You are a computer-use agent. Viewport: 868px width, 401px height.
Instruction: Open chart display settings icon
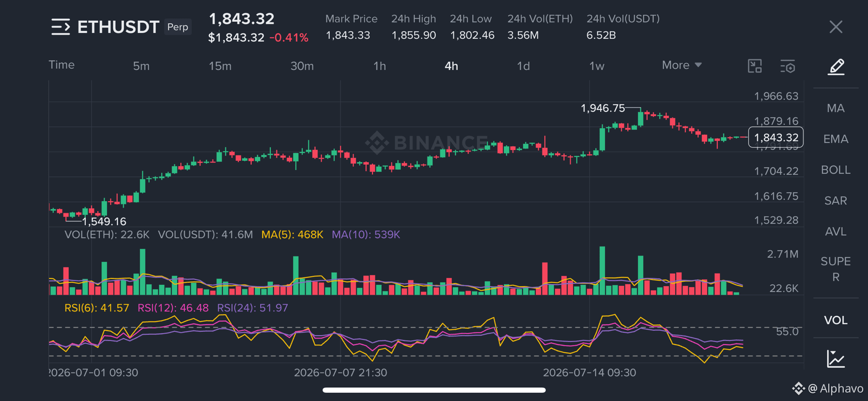(x=788, y=66)
